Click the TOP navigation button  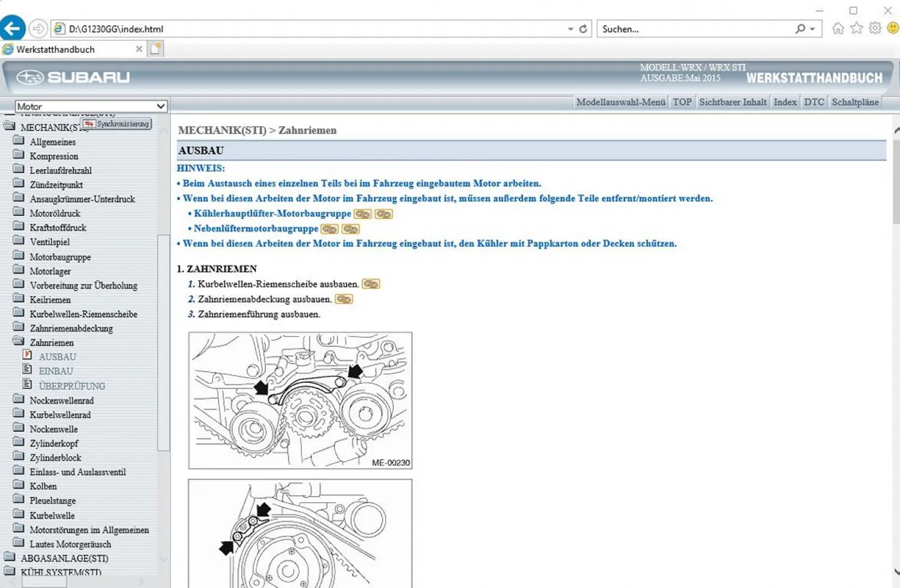(x=682, y=101)
